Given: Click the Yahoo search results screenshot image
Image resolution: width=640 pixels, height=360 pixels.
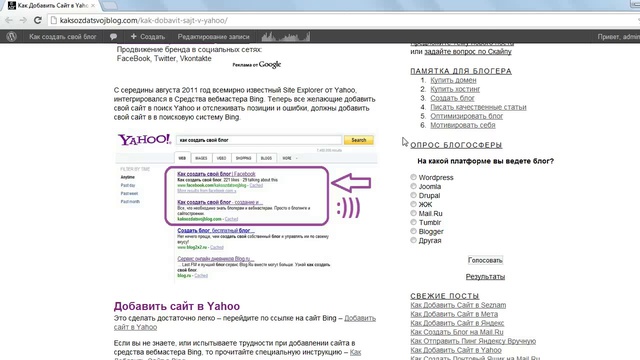Looking at the screenshot, I should point(247,206).
